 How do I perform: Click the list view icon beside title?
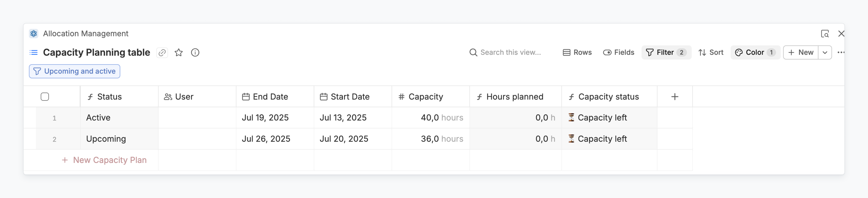[34, 53]
